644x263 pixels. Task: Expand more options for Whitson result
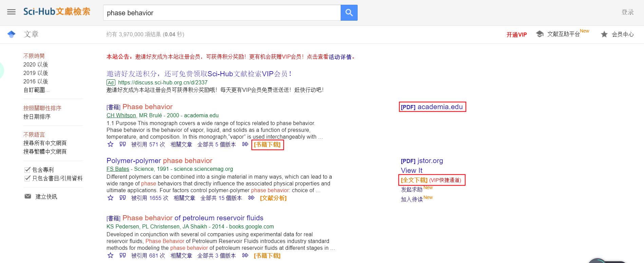245,144
